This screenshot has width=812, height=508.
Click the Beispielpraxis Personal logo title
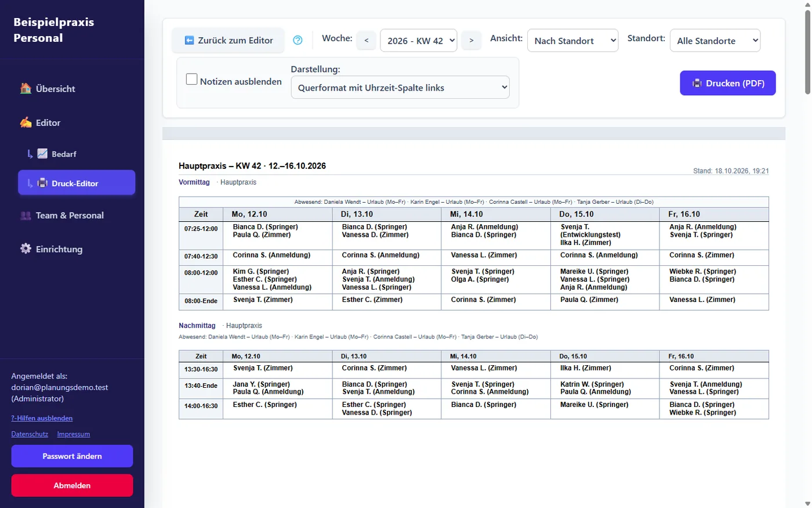[54, 30]
